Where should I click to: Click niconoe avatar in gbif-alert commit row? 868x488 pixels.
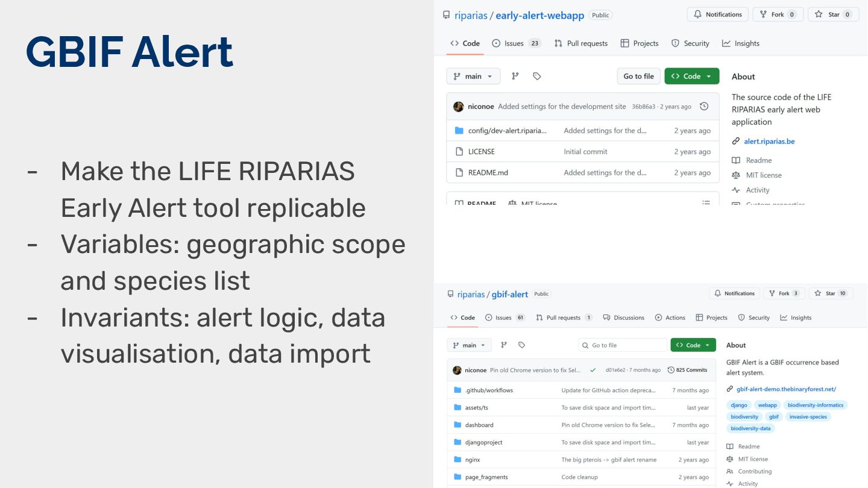click(x=457, y=370)
